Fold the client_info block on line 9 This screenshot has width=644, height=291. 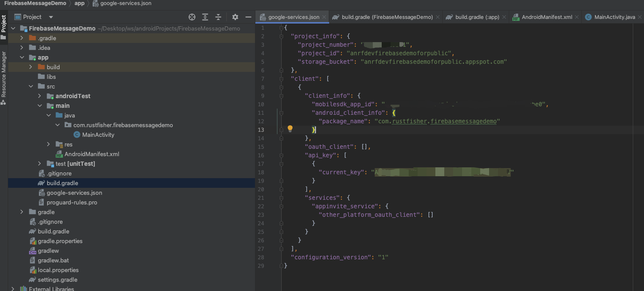point(281,96)
